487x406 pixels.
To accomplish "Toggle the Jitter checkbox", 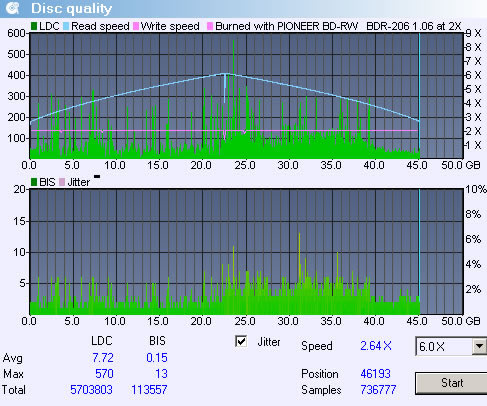I will pos(241,341).
